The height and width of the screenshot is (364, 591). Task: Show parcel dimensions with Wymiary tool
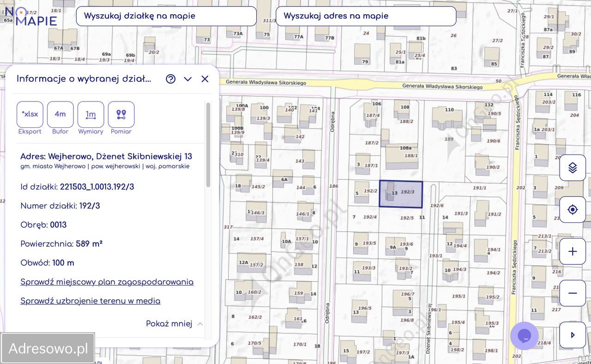tap(91, 114)
